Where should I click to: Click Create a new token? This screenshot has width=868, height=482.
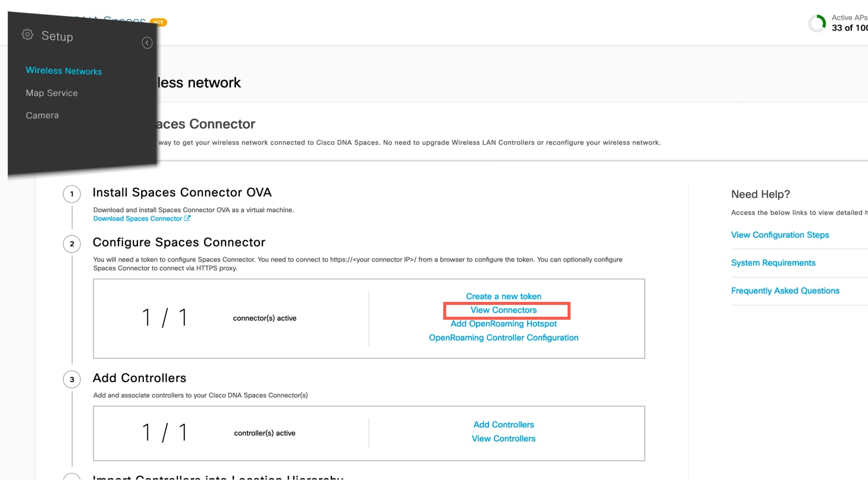point(504,296)
